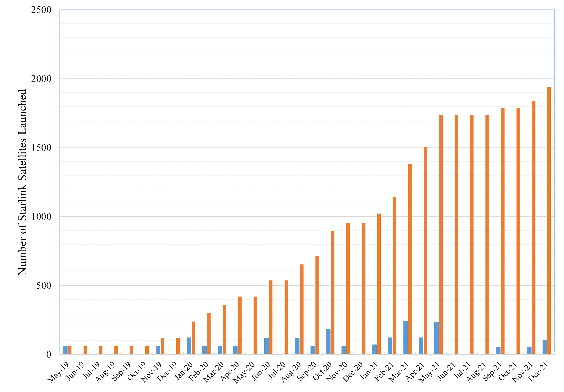The height and width of the screenshot is (392, 564).
Task: Select the orange cumulative bar for Oct-20
Action: [x=332, y=293]
